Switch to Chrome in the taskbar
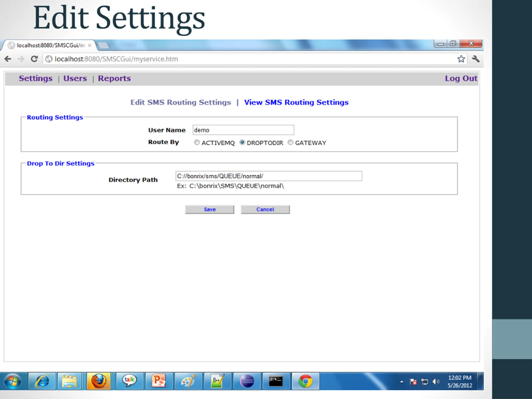 point(305,381)
